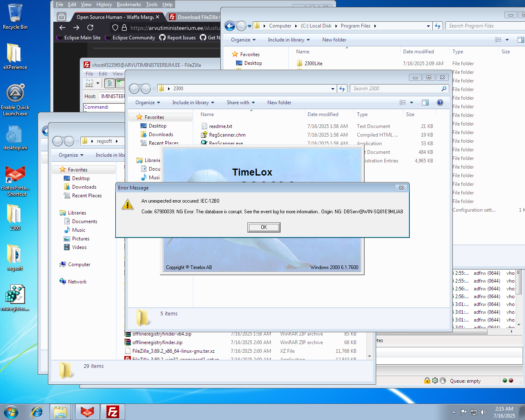The image size is (525, 420).
Task: Click Search 2300 search box
Action: click(x=399, y=88)
